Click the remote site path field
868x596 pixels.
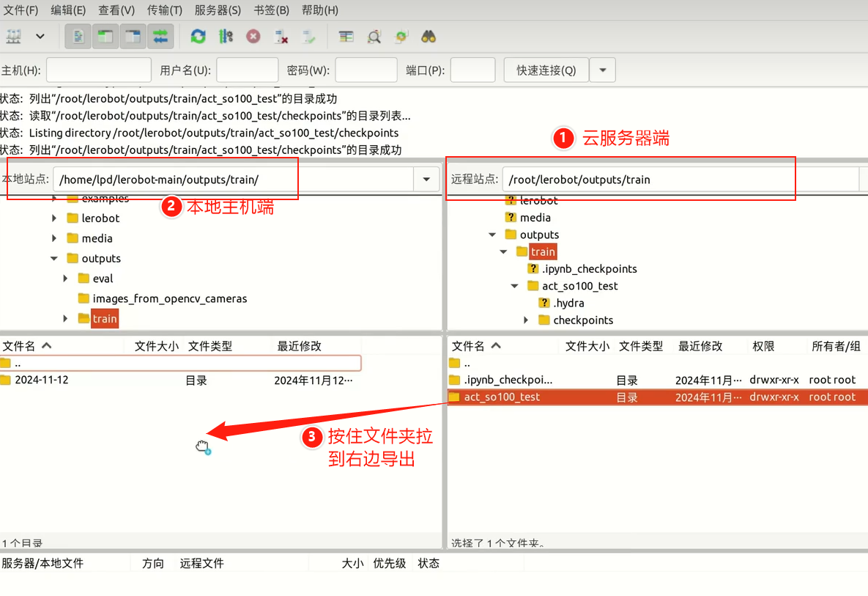681,180
